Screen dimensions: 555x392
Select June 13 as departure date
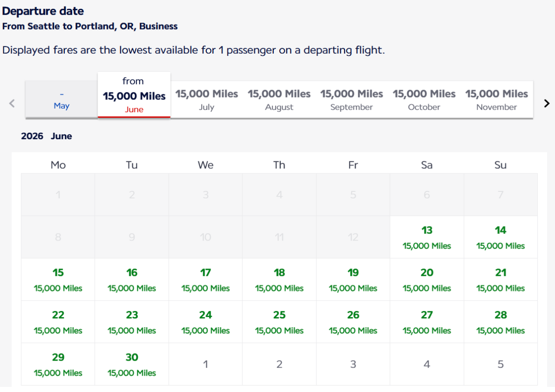pyautogui.click(x=427, y=237)
